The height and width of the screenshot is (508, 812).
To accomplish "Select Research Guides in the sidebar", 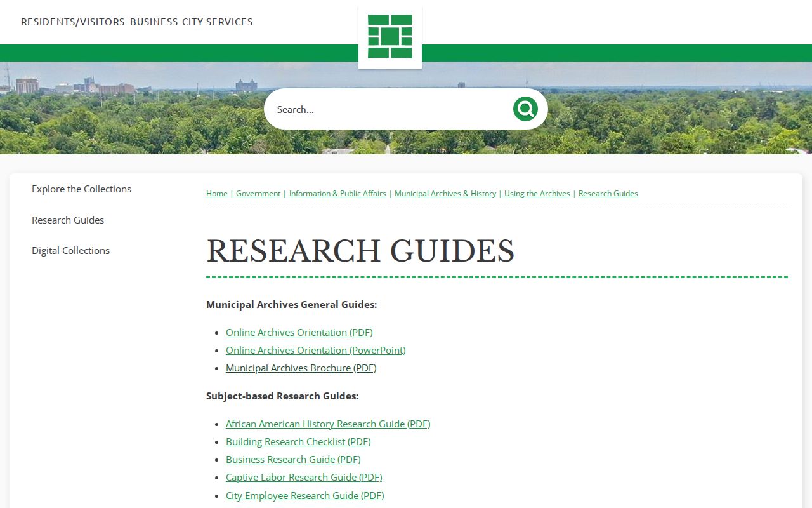I will [x=68, y=220].
